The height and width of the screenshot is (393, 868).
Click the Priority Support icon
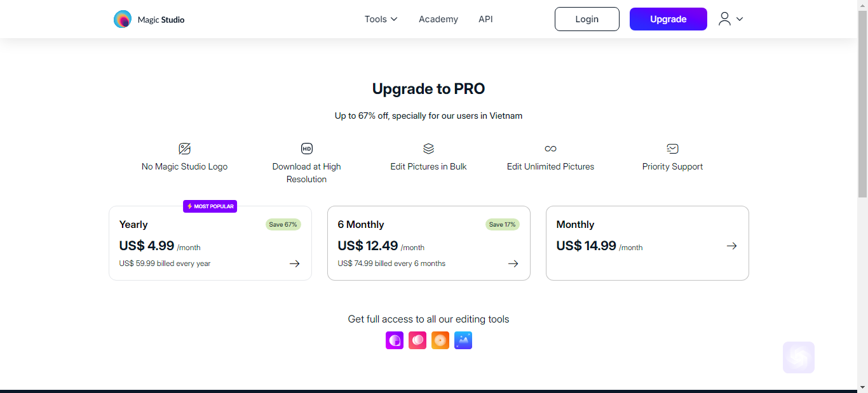(672, 149)
